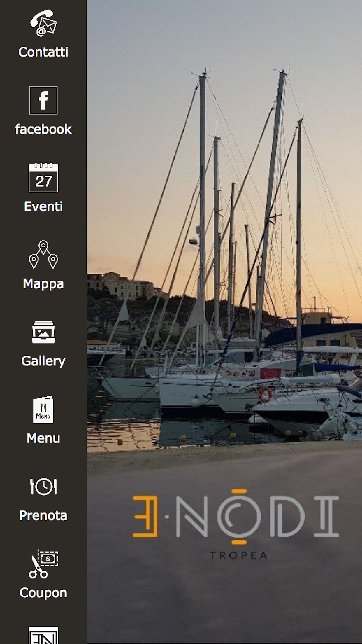This screenshot has width=362, height=644.
Task: Tap the Contatti label
Action: pyautogui.click(x=43, y=52)
